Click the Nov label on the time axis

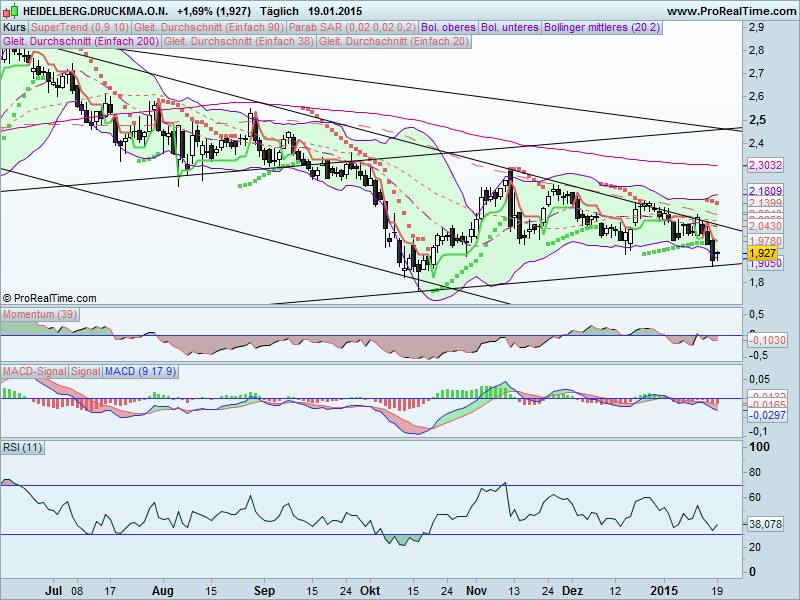click(x=477, y=591)
